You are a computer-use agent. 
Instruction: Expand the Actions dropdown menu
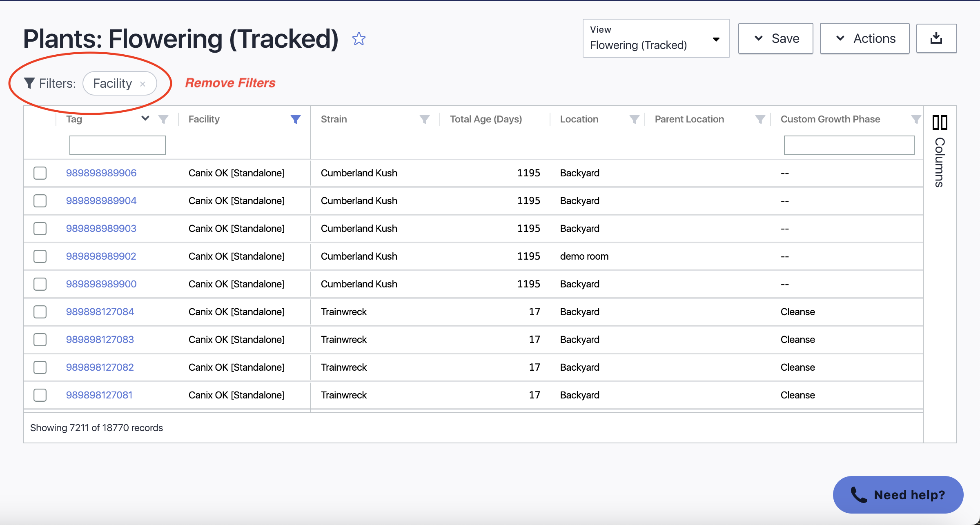pyautogui.click(x=864, y=38)
